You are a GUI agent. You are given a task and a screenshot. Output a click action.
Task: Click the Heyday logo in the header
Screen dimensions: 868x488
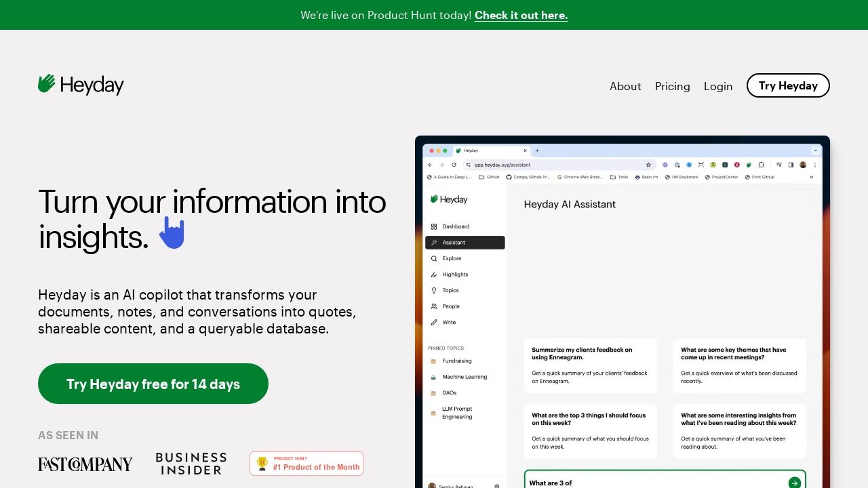pyautogui.click(x=81, y=85)
